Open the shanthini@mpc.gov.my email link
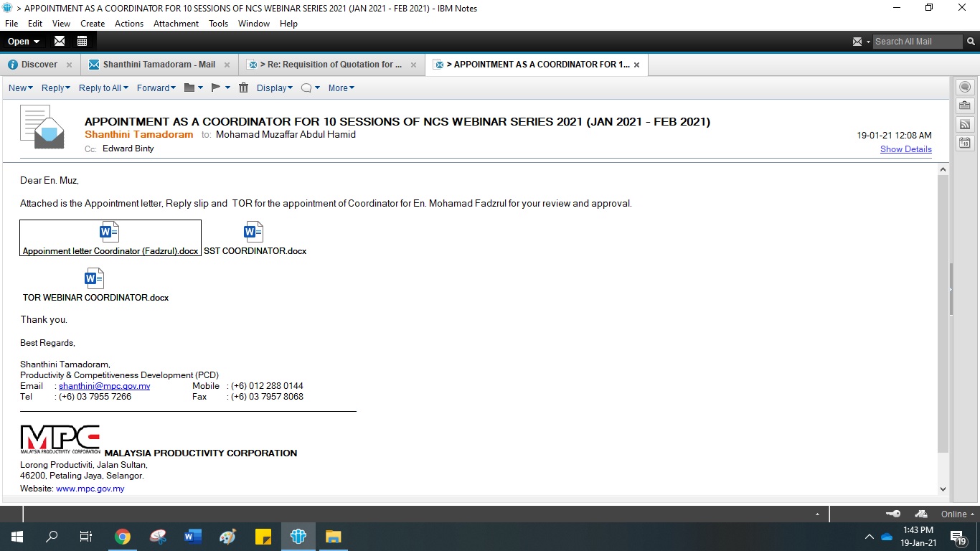This screenshot has width=980, height=551. click(x=114, y=386)
